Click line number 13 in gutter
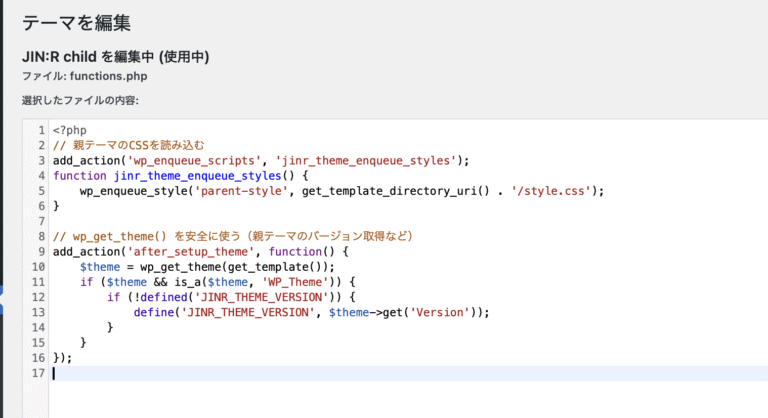768x418 pixels. coord(39,313)
